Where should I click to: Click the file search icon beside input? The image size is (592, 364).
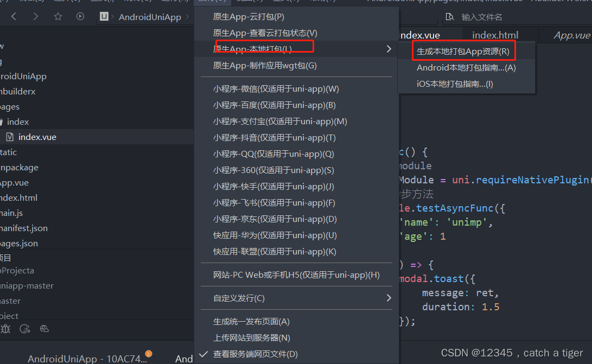click(449, 17)
